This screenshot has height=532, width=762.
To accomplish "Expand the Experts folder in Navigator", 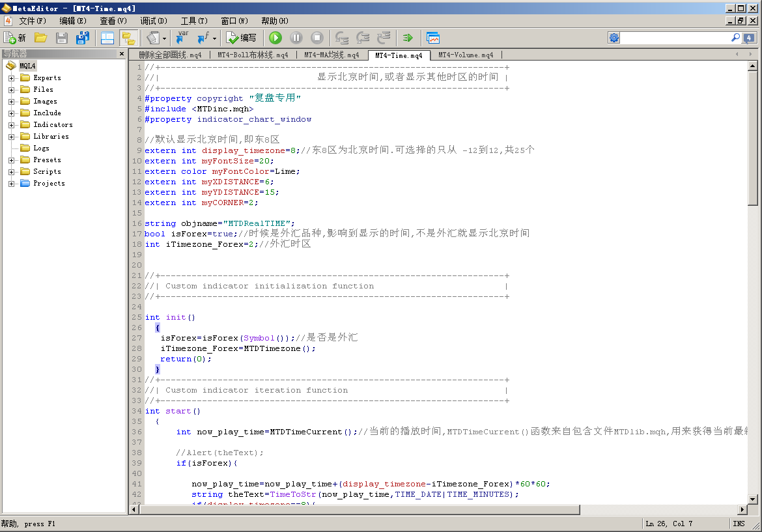I will click(12, 78).
